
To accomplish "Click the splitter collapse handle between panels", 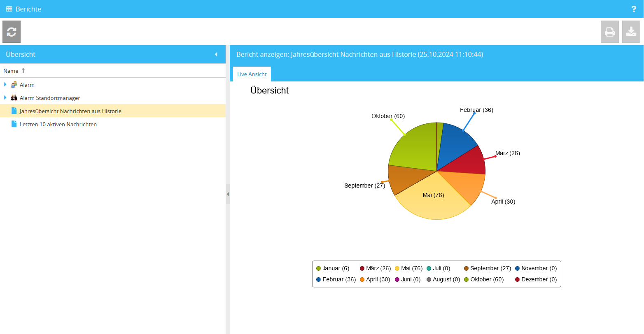I will tap(228, 194).
